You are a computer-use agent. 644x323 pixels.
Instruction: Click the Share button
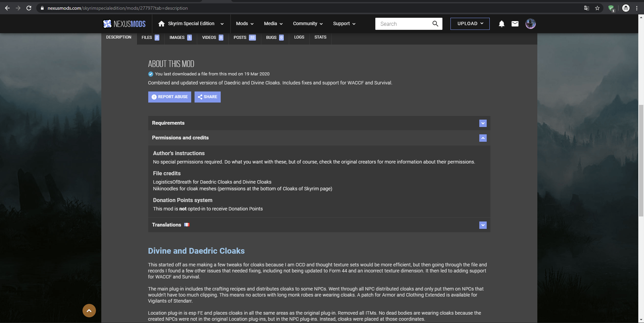click(x=208, y=97)
